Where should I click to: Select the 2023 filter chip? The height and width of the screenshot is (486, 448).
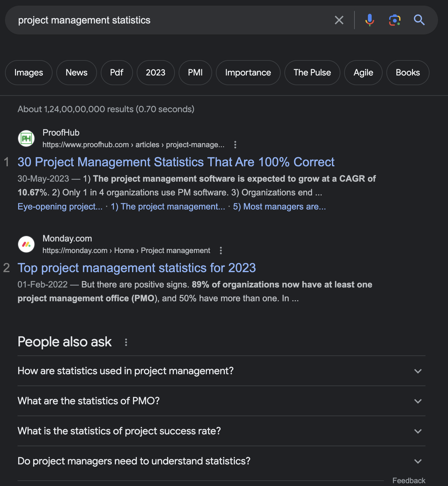(x=155, y=73)
